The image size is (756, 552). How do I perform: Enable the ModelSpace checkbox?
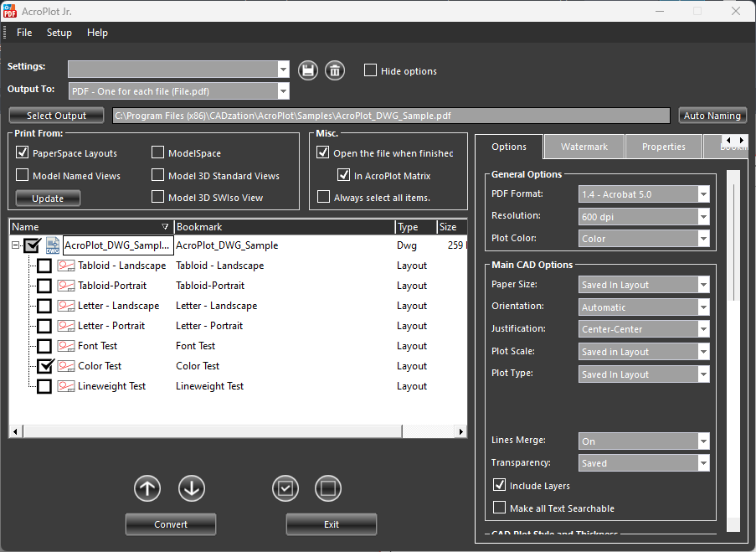coord(157,152)
